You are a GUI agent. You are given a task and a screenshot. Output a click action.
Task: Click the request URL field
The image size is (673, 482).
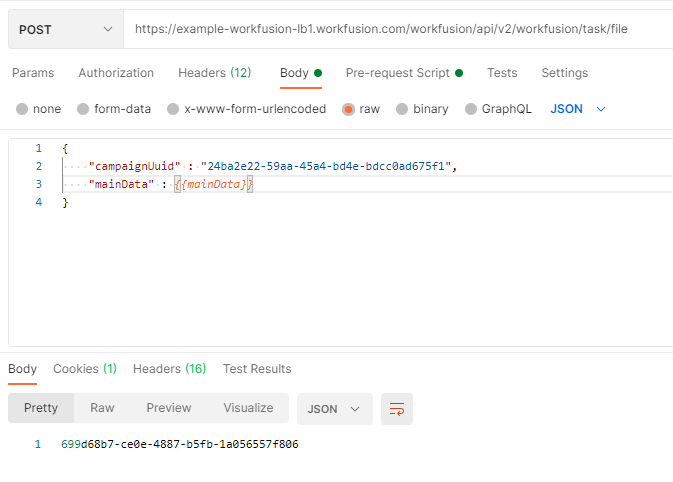point(398,29)
